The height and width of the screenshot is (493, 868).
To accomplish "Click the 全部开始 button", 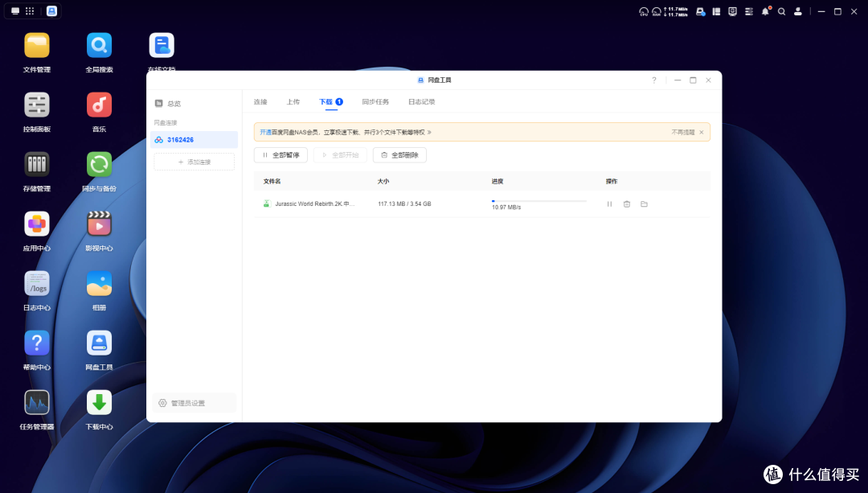I will tap(340, 155).
